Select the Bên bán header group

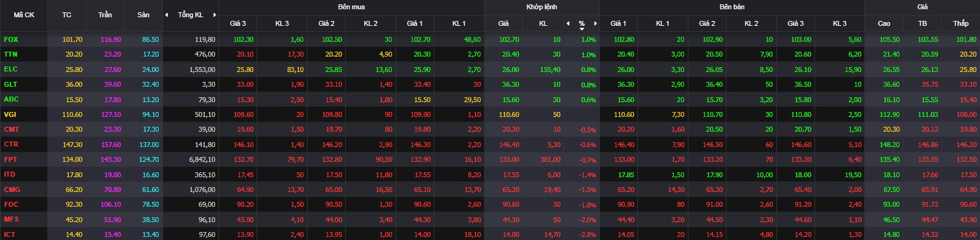click(x=731, y=7)
